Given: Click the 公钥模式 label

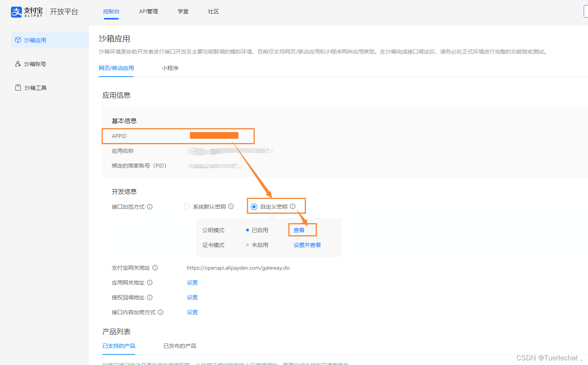Looking at the screenshot, I should click(213, 230).
